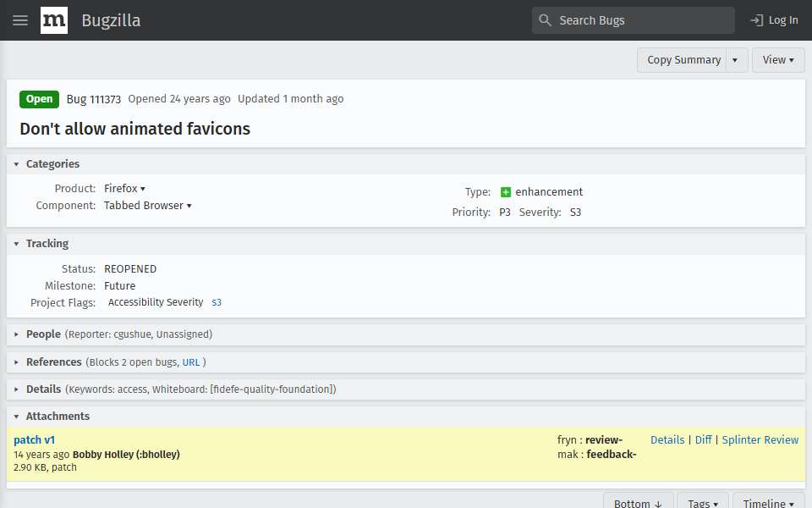Open attachment Details link

coord(667,440)
